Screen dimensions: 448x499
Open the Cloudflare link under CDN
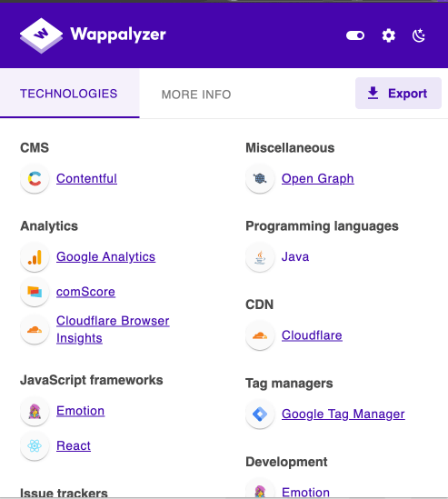(312, 335)
